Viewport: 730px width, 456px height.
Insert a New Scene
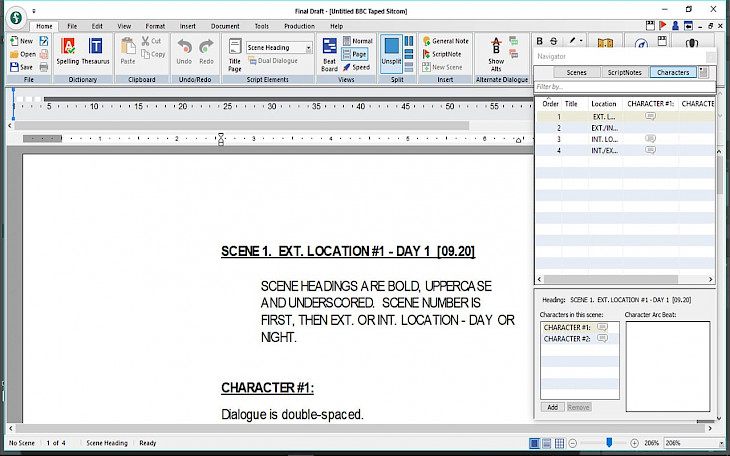tap(442, 67)
